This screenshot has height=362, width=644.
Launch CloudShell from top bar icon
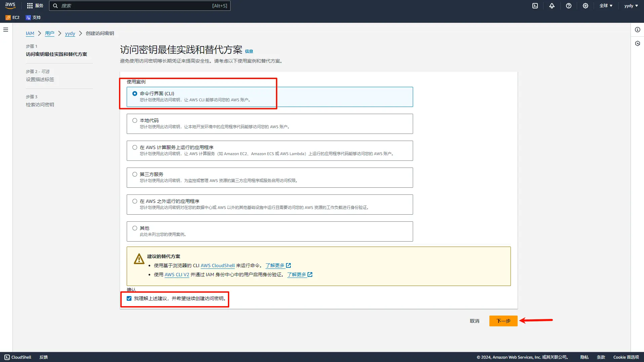pos(535,6)
